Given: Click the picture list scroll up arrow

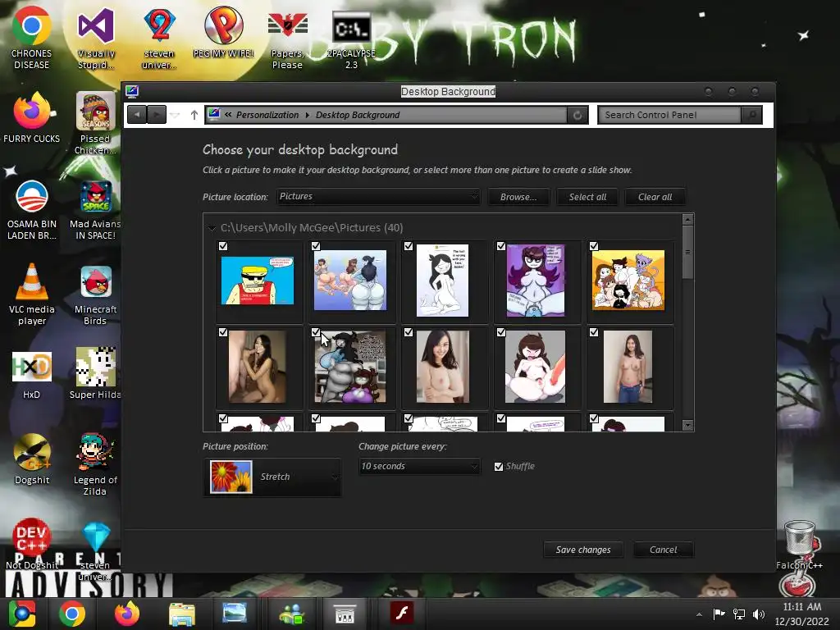Looking at the screenshot, I should pos(688,219).
